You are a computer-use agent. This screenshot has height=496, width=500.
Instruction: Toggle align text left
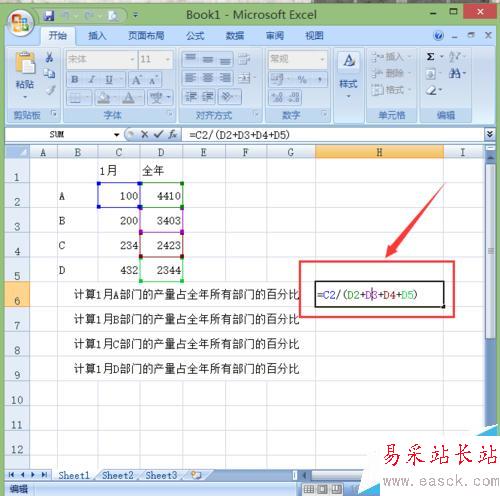(190, 78)
